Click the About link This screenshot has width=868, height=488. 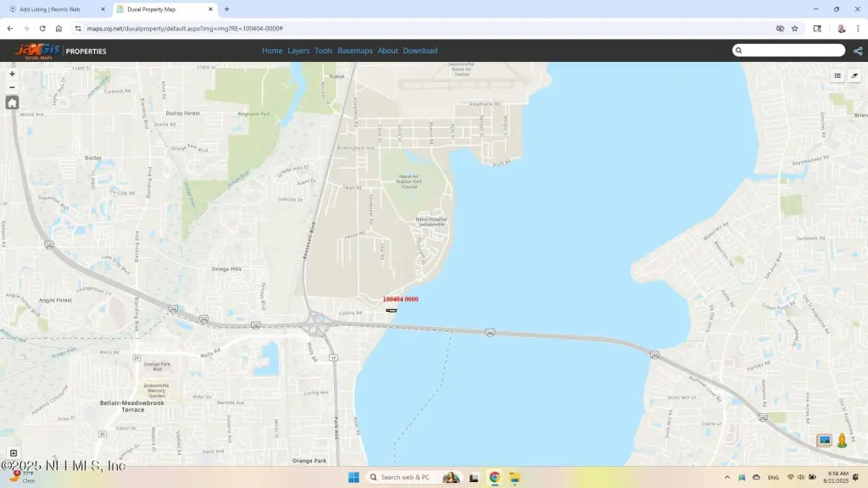387,51
